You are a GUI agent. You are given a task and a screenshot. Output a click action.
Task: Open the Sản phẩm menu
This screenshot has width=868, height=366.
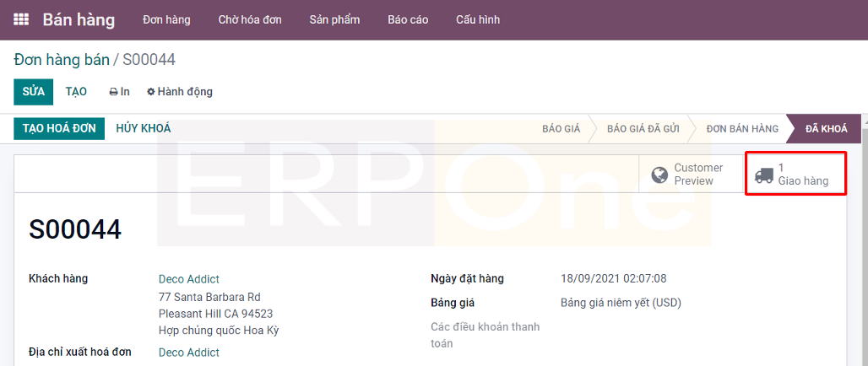[335, 20]
